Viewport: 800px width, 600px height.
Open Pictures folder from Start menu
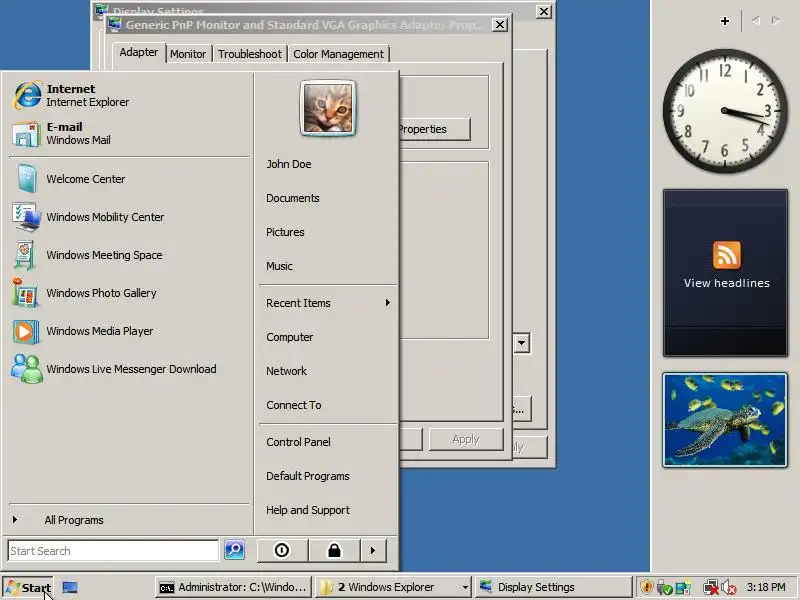click(328, 232)
